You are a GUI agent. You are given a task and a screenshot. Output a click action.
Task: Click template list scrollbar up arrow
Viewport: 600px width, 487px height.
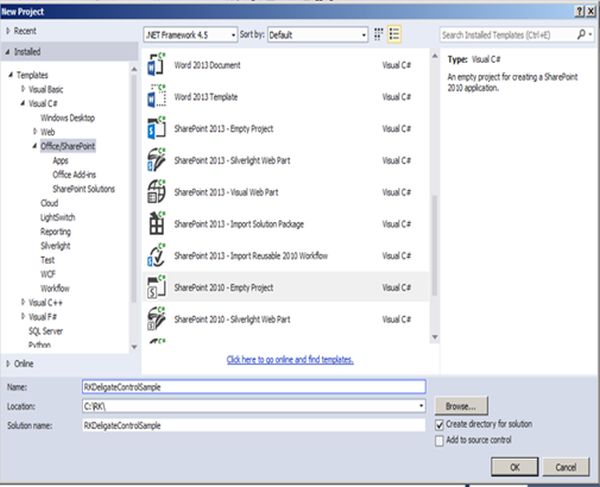click(x=435, y=56)
